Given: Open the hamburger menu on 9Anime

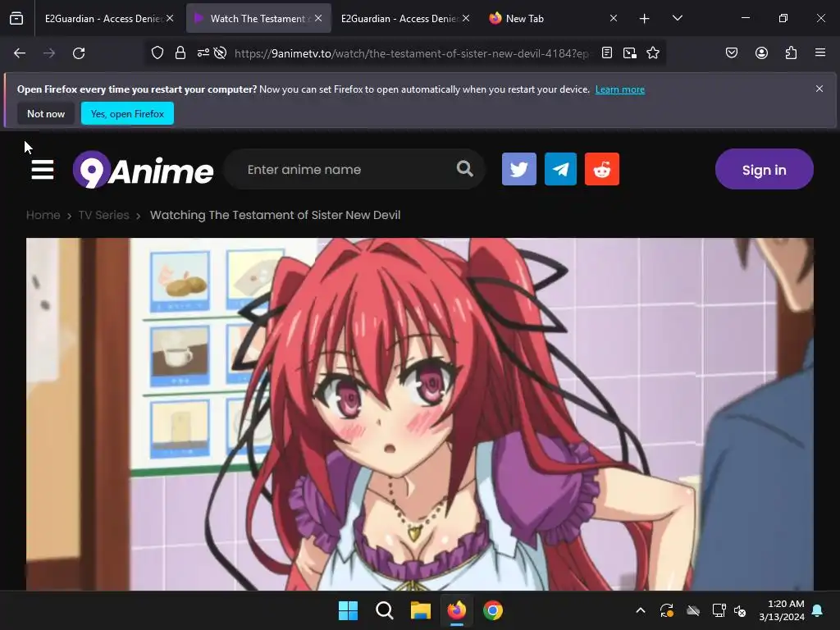Looking at the screenshot, I should [43, 169].
